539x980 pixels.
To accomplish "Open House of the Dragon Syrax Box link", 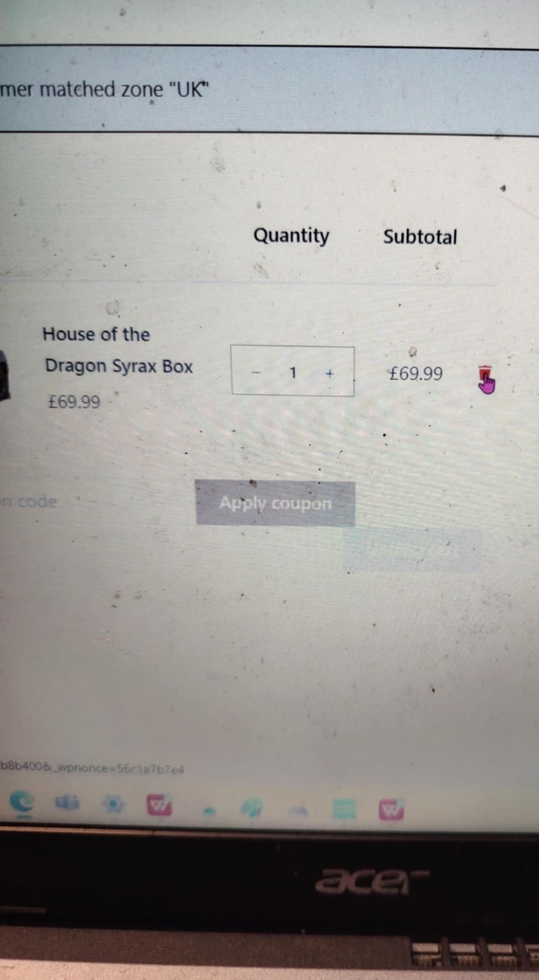I will 118,350.
